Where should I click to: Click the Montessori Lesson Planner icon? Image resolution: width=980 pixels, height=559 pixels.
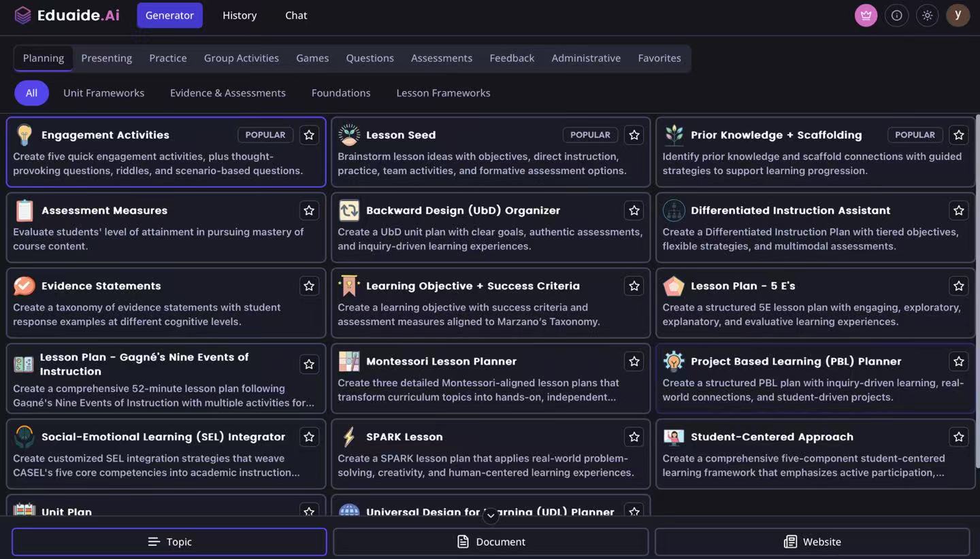(x=349, y=361)
